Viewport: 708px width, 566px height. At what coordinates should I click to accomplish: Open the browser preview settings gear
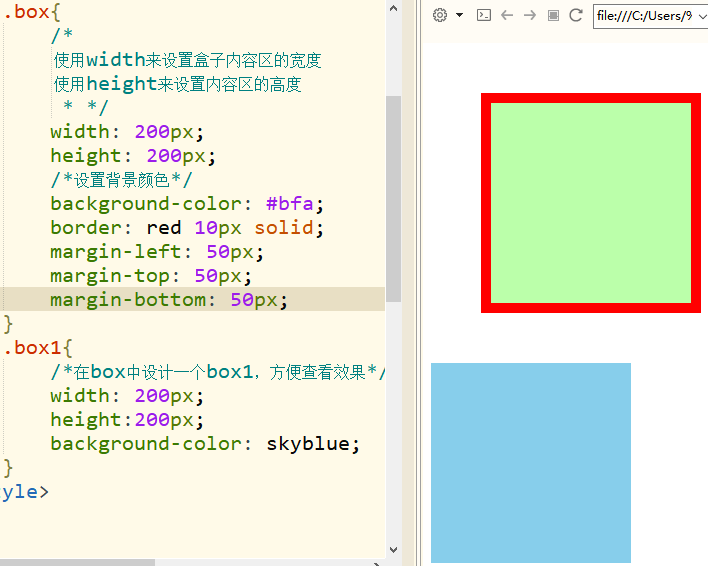[440, 15]
